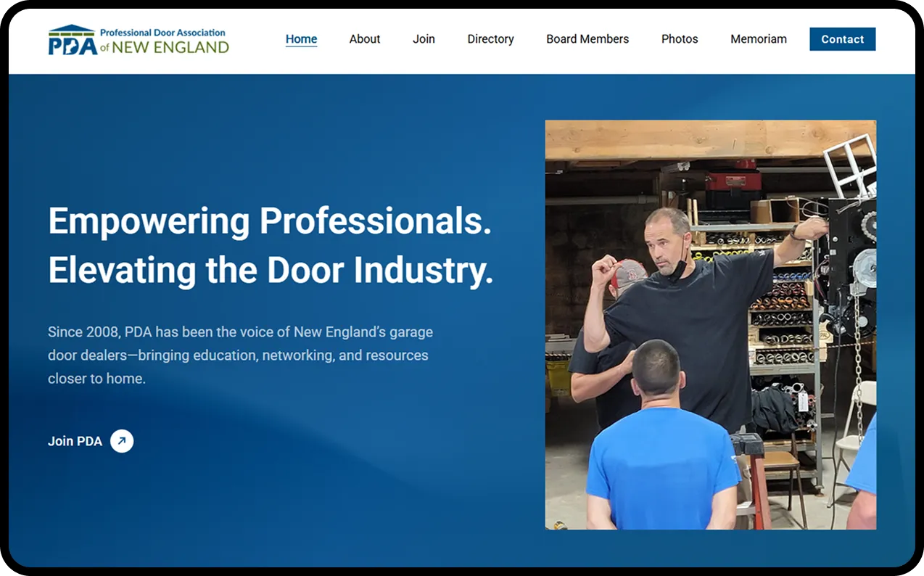The image size is (924, 576).
Task: Open the Home menu item
Action: pyautogui.click(x=301, y=39)
